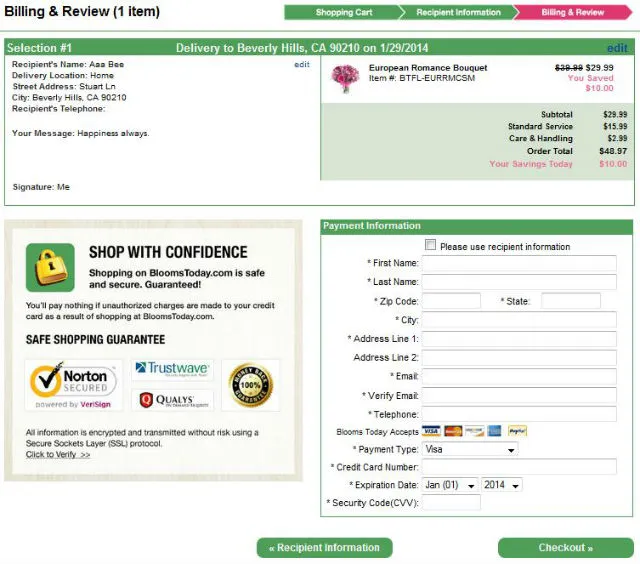Click the MasterCard icon
Viewport: 640px width, 564px height.
(x=452, y=431)
